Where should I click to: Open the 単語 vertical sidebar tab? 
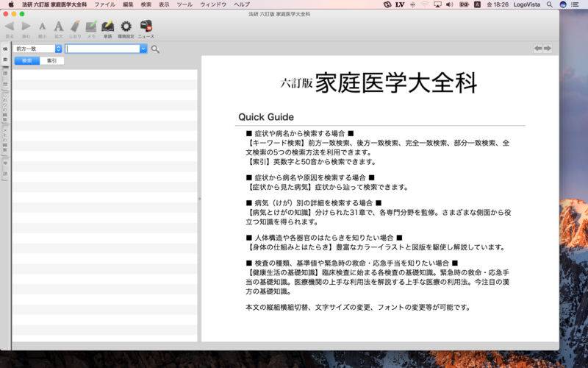coord(5,169)
